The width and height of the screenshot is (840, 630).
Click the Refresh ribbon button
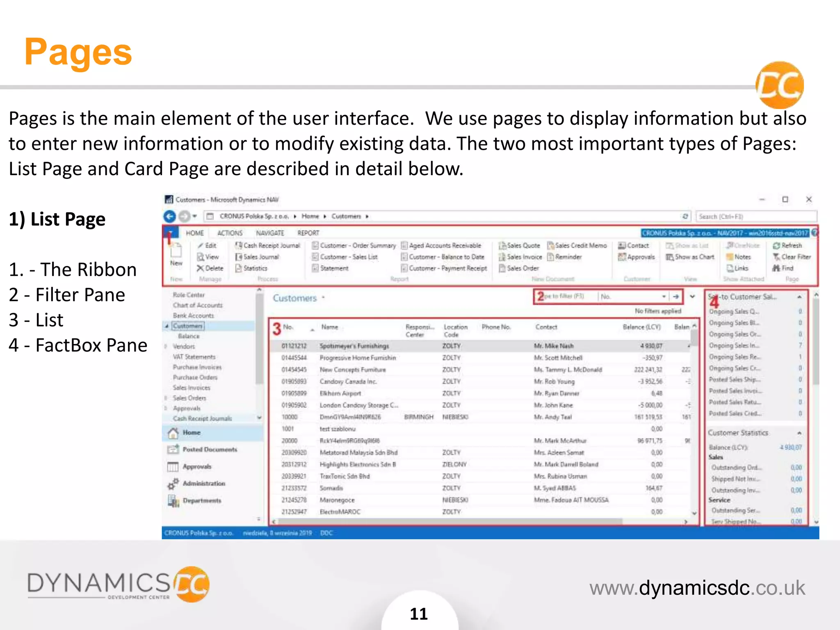click(787, 245)
